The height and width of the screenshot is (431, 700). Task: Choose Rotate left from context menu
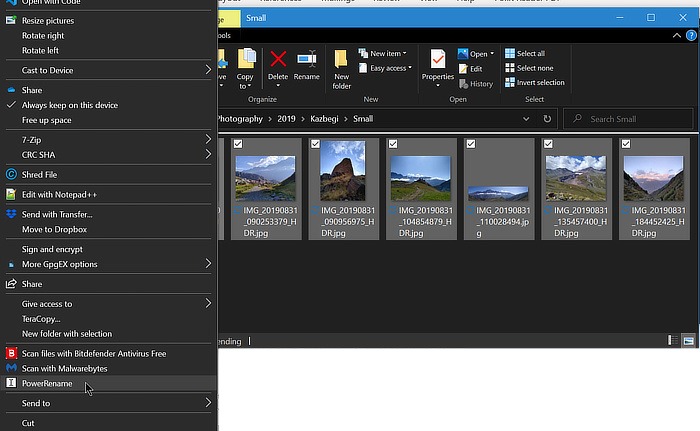click(40, 50)
